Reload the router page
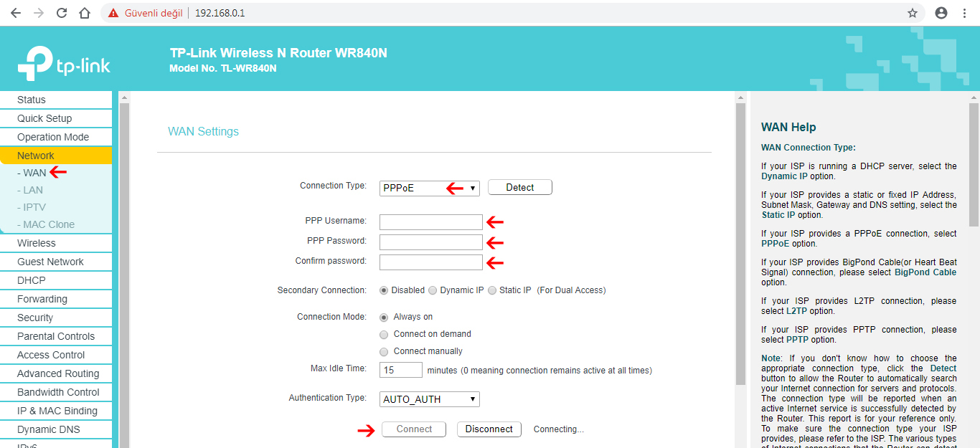The image size is (980, 448). pos(62,13)
